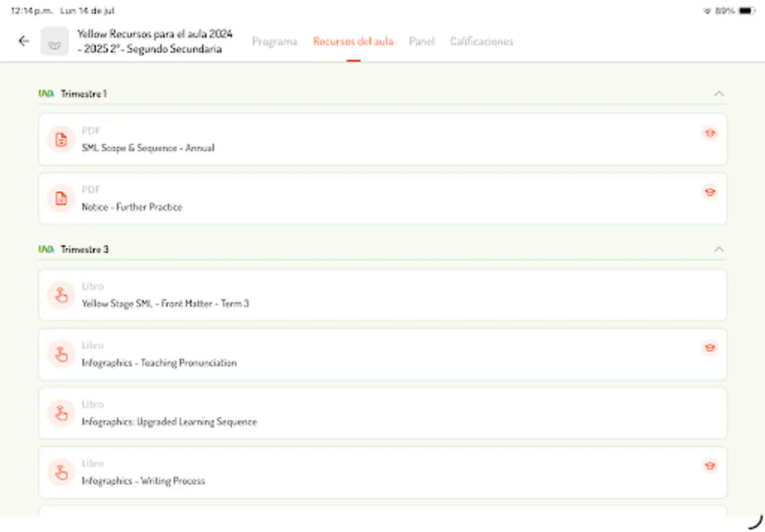The image size is (765, 532).
Task: Click the PDF icon for Notice - Further Practice
Action: 61,198
